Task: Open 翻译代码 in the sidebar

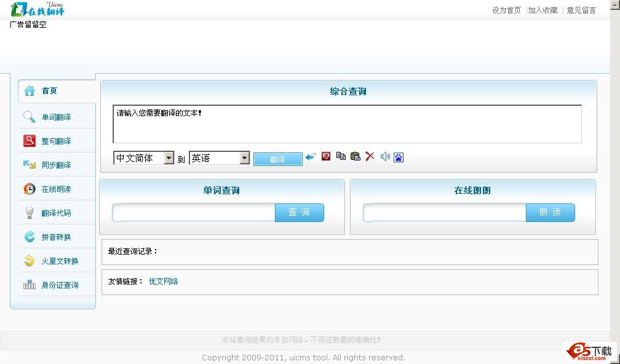Action: click(57, 213)
